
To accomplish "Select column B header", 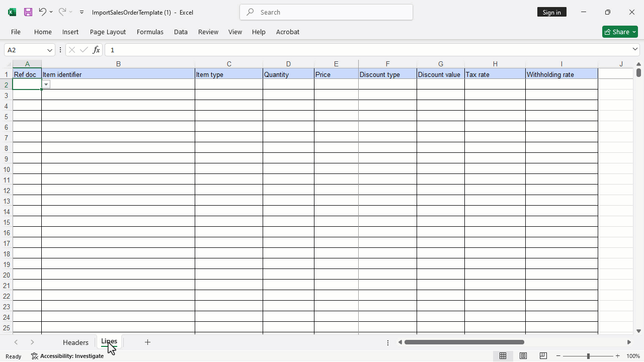I will pos(118,64).
